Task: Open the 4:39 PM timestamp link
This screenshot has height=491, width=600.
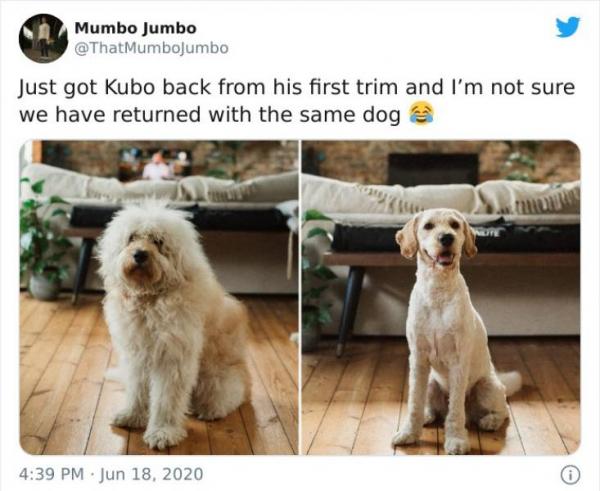Action: click(51, 474)
